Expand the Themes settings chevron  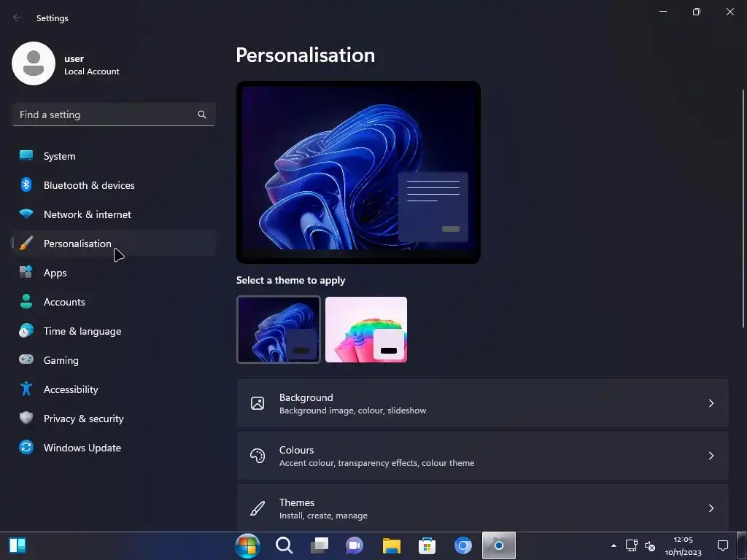pos(711,508)
